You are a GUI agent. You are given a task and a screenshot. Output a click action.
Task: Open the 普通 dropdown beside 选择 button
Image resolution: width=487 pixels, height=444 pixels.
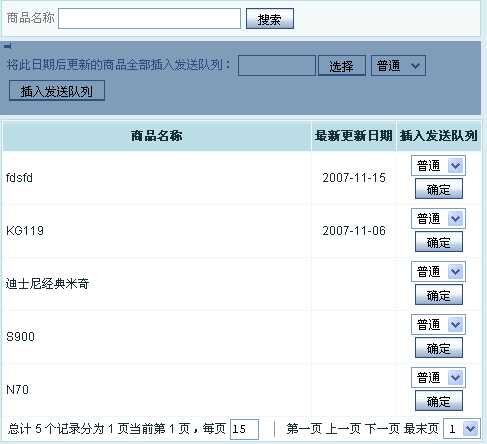[x=398, y=66]
